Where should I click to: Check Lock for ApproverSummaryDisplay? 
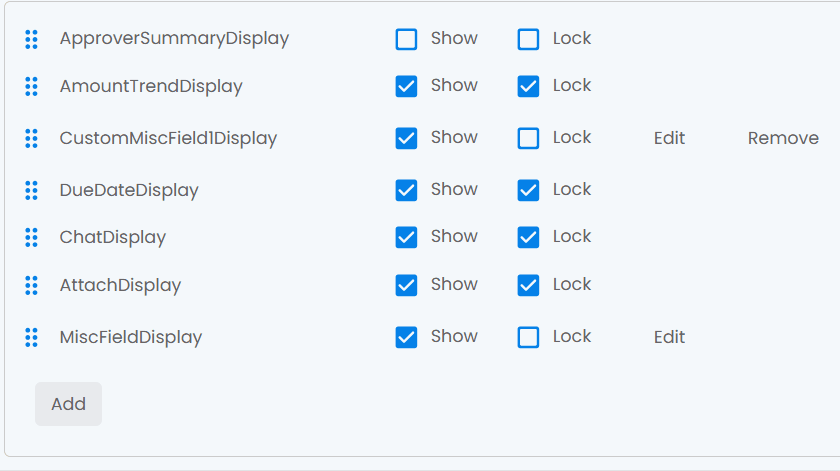[x=528, y=39]
